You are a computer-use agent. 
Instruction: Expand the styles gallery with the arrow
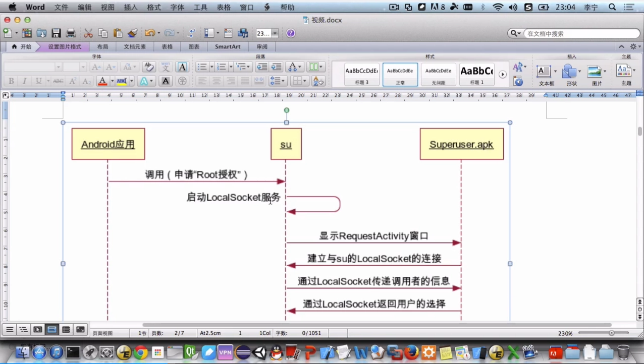(502, 74)
